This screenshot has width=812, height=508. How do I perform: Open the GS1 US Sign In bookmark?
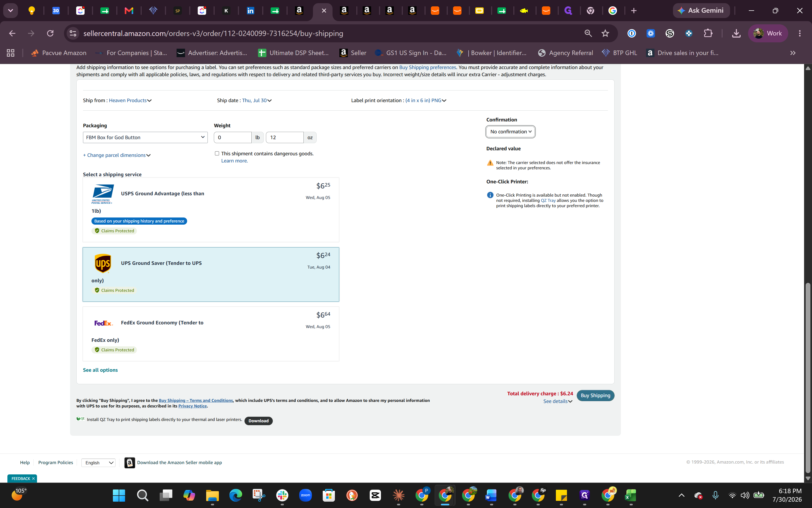[411, 53]
